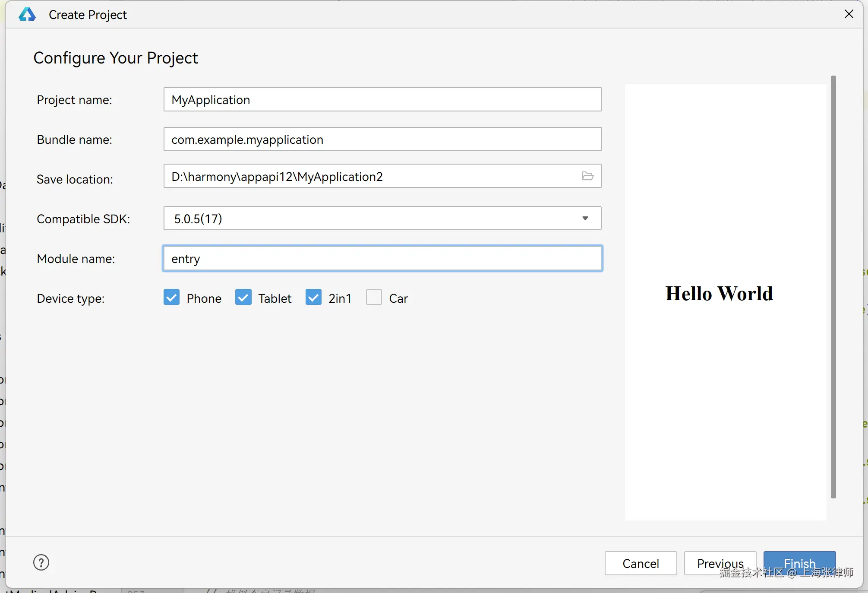This screenshot has width=868, height=593.
Task: Click the DevEco Studio logo icon
Action: click(x=27, y=15)
